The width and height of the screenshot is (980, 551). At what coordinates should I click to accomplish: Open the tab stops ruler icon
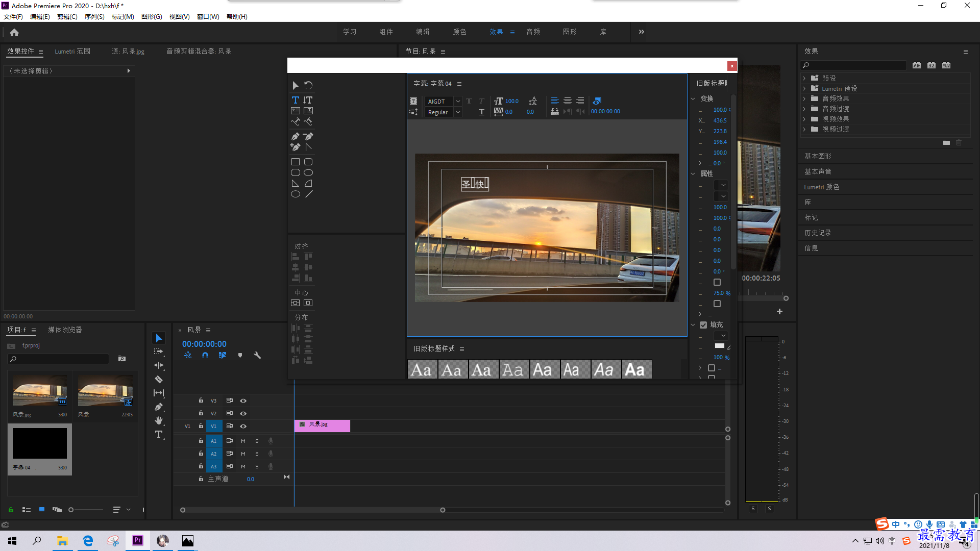pyautogui.click(x=555, y=111)
